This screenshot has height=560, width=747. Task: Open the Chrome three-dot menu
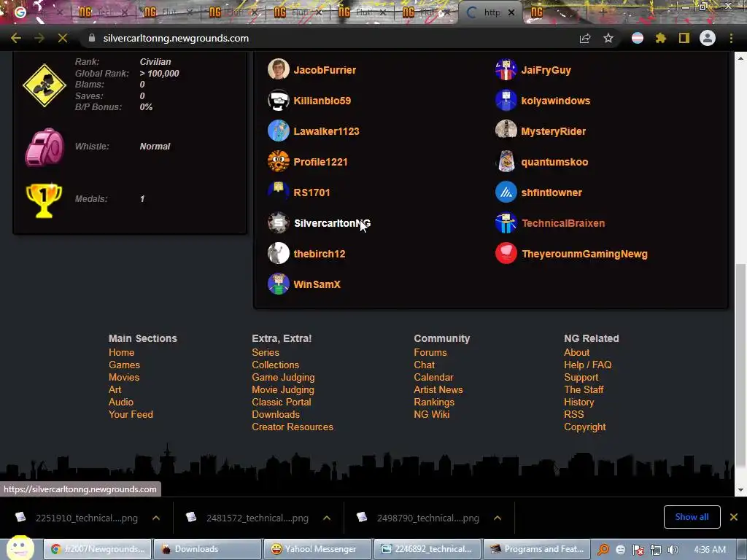click(731, 38)
